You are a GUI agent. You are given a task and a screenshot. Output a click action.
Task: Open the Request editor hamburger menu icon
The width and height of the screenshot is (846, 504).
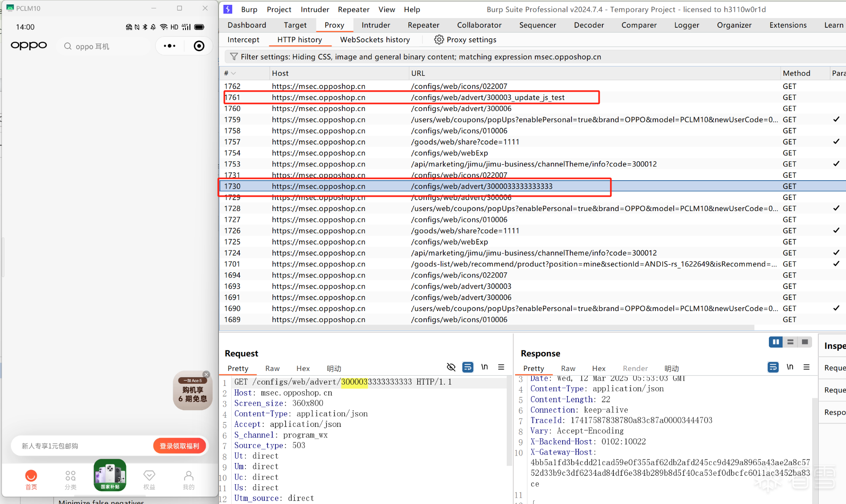coord(501,367)
